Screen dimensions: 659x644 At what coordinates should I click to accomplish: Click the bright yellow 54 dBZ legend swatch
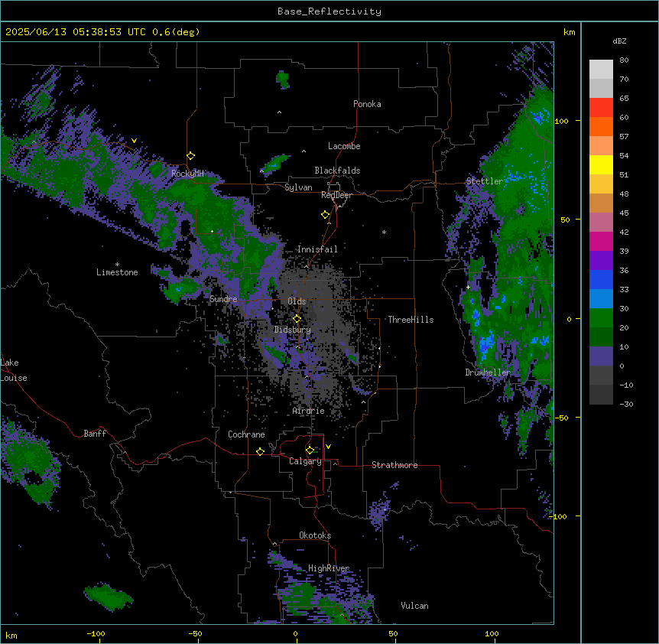pyautogui.click(x=601, y=164)
